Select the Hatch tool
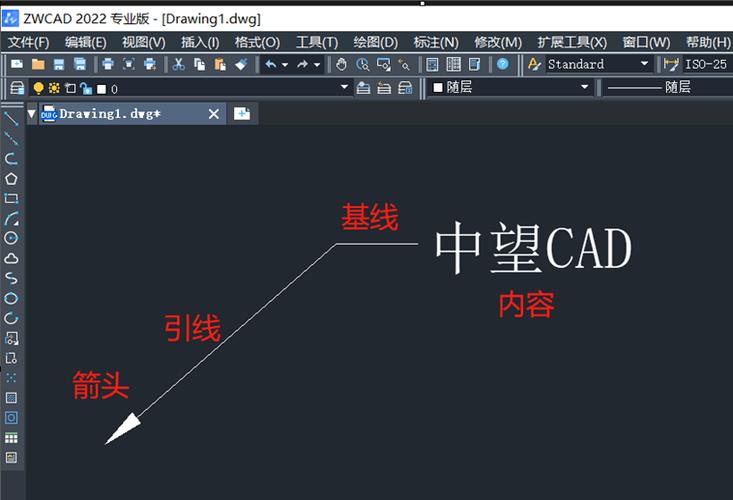The width and height of the screenshot is (733, 500). point(11,398)
